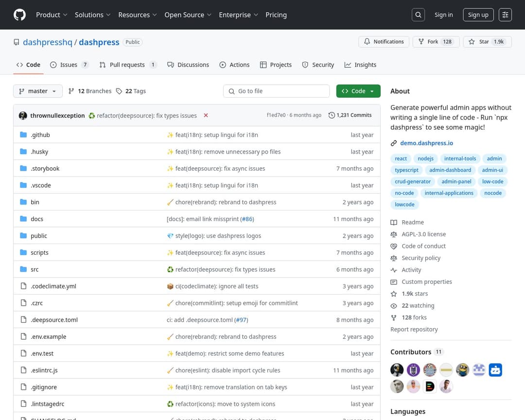Switch to the Security tab
525x420 pixels.
coord(318,65)
